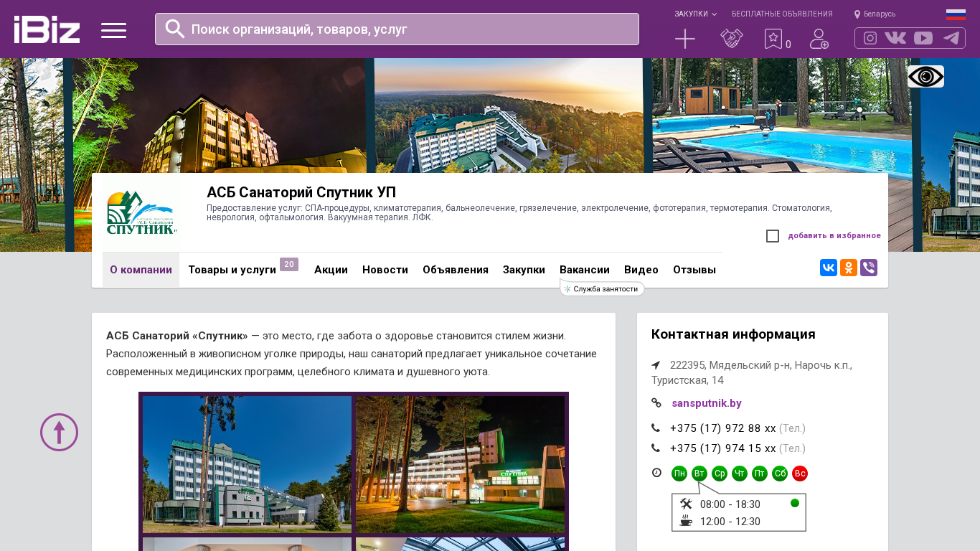Click the company title 'АСБ Санаторий Спутник УП'
This screenshot has height=551, width=980.
301,192
